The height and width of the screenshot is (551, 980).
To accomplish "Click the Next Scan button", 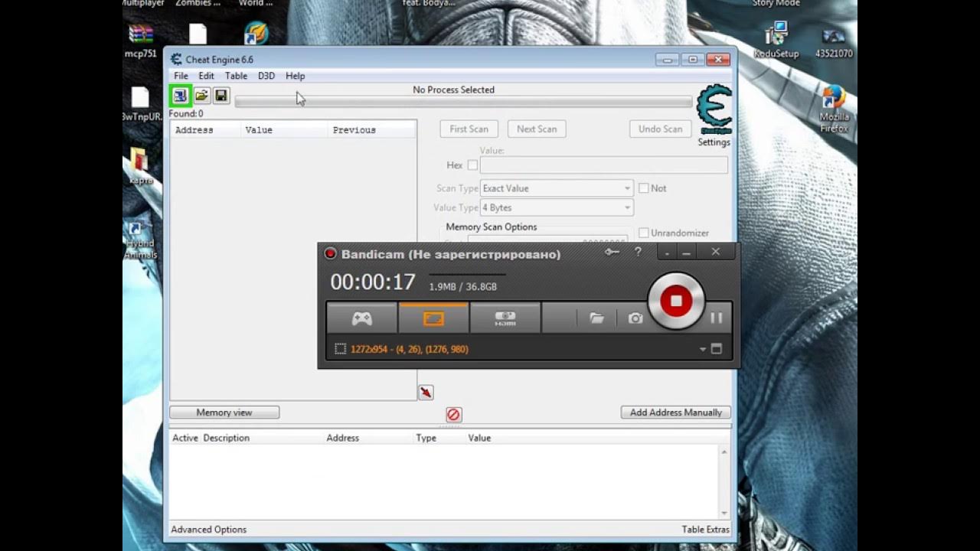I will [x=537, y=129].
